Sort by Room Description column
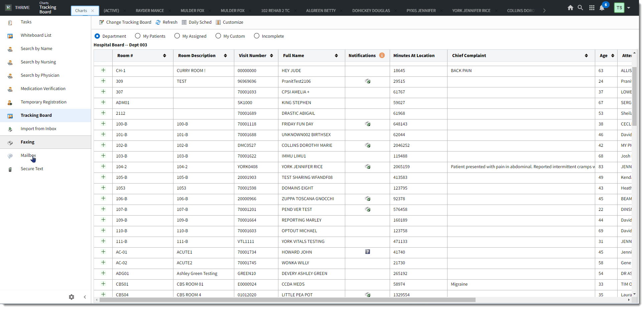644x309 pixels. [225, 56]
